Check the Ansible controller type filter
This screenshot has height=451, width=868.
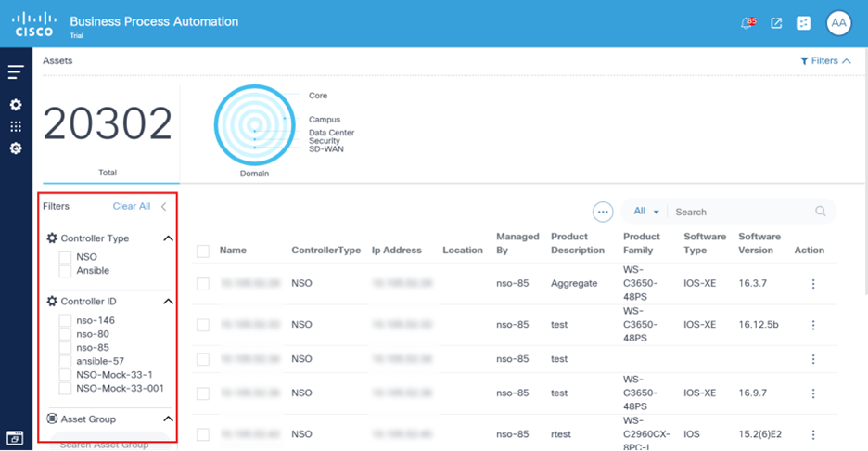[x=65, y=271]
